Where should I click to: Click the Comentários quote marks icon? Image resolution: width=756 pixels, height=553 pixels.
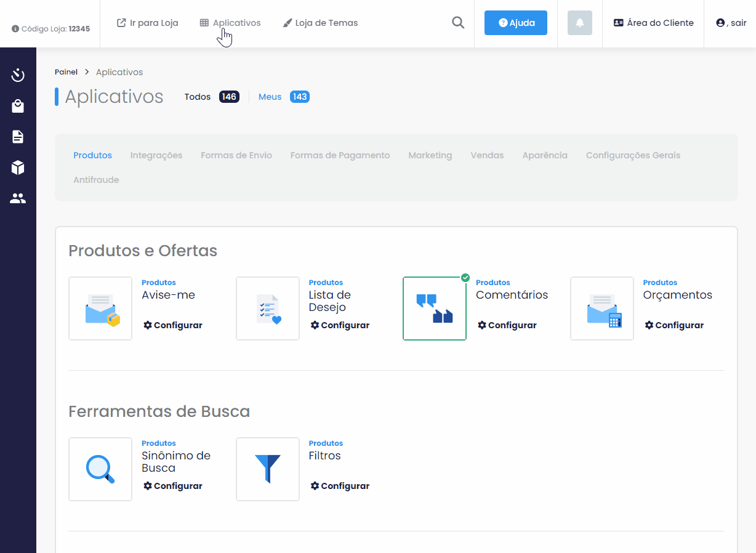click(435, 309)
